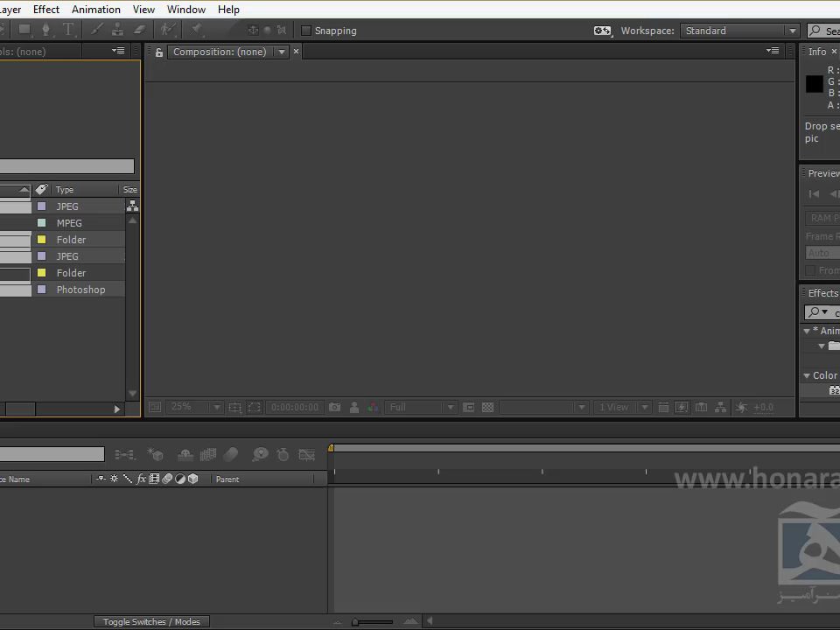Click Fast Previews icon in viewer
Image resolution: width=840 pixels, height=630 pixels.
[682, 407]
